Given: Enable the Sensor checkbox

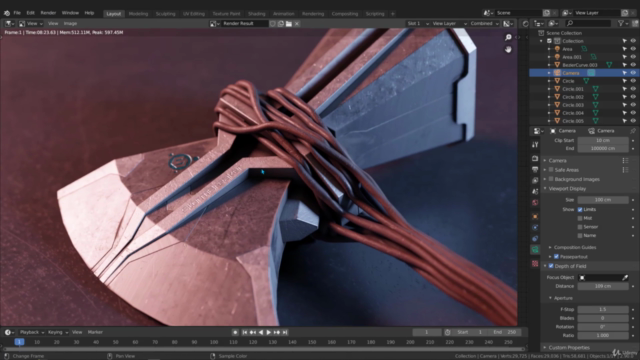Looking at the screenshot, I should click(x=580, y=227).
